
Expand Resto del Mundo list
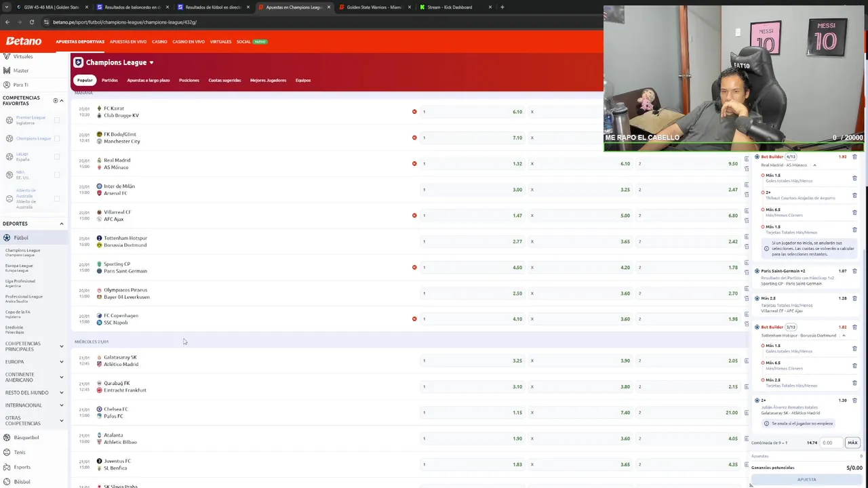point(61,392)
